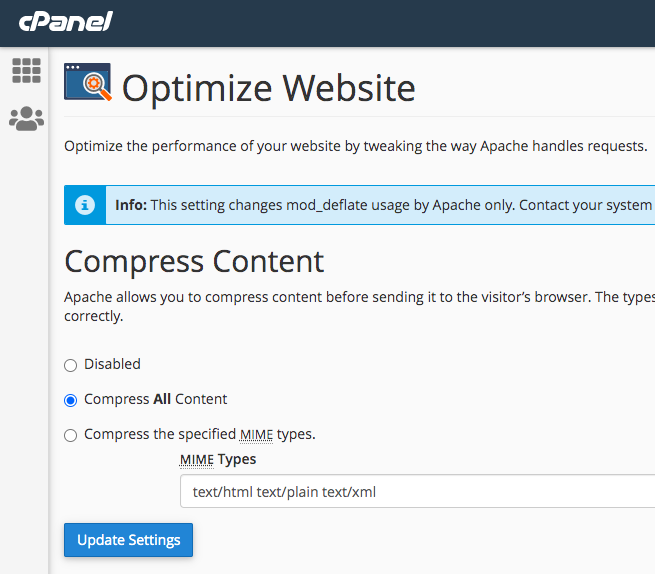
Task: Click the 'Compress Content' section heading
Action: click(x=194, y=261)
